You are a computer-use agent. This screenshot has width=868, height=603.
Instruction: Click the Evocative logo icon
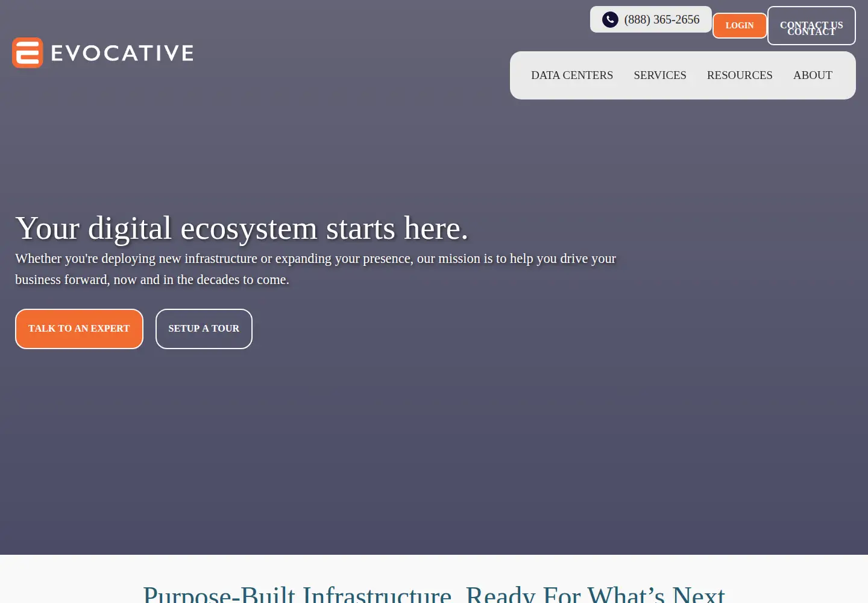tap(28, 53)
